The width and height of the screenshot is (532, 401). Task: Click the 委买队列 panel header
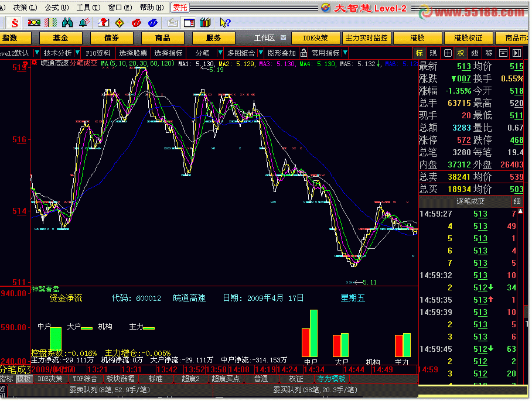(316, 390)
